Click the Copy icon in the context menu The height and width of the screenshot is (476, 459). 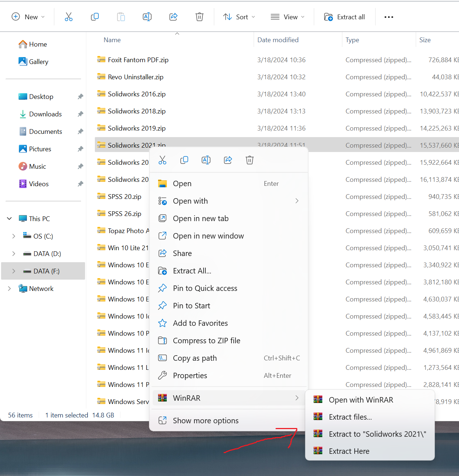pyautogui.click(x=184, y=160)
